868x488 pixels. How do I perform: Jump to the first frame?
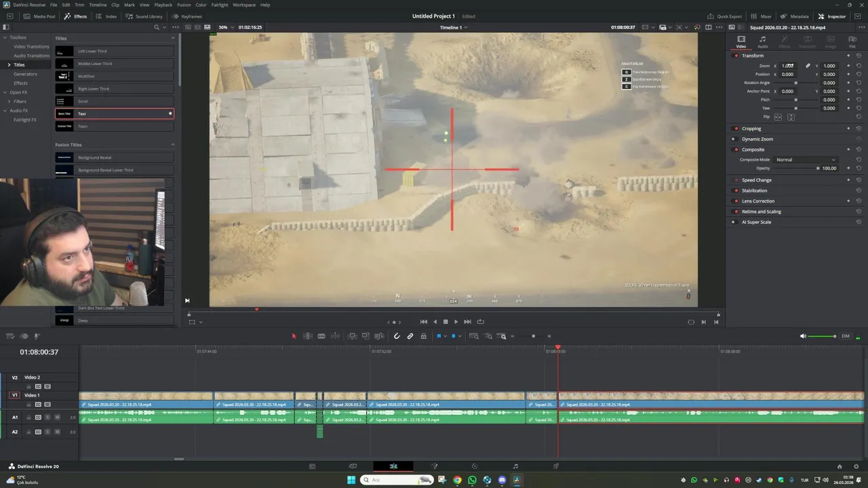(x=424, y=322)
